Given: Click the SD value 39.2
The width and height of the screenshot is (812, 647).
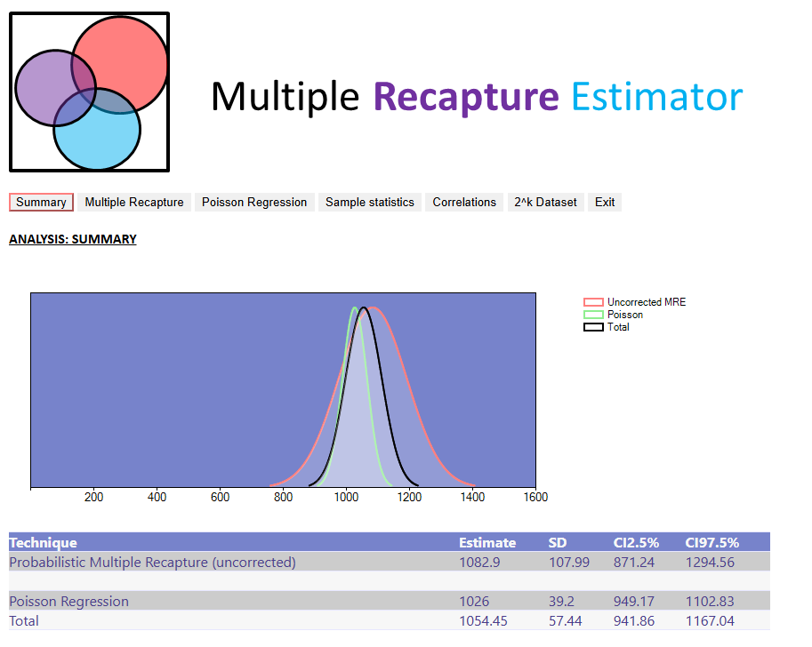Looking at the screenshot, I should click(x=561, y=602).
